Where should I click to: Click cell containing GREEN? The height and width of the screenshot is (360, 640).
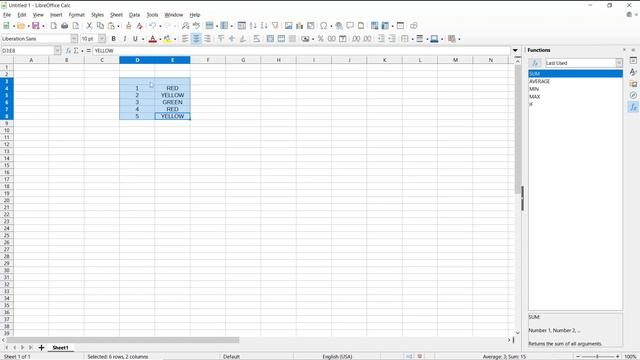point(172,102)
